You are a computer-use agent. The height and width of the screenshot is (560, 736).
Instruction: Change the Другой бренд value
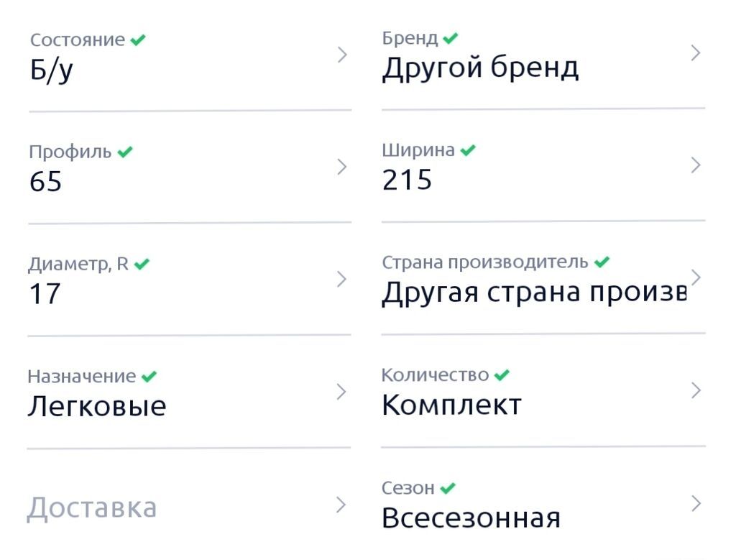click(480, 68)
